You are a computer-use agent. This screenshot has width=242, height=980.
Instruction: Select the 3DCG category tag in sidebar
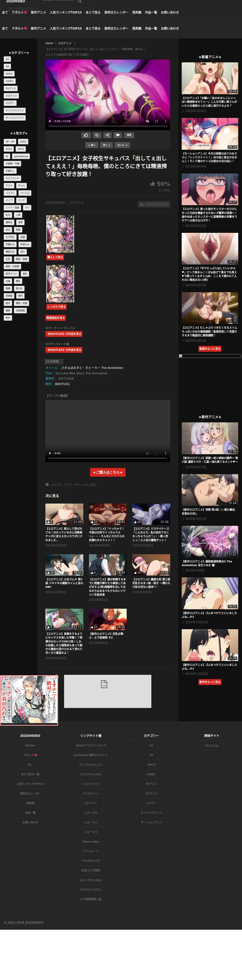[x=9, y=74]
